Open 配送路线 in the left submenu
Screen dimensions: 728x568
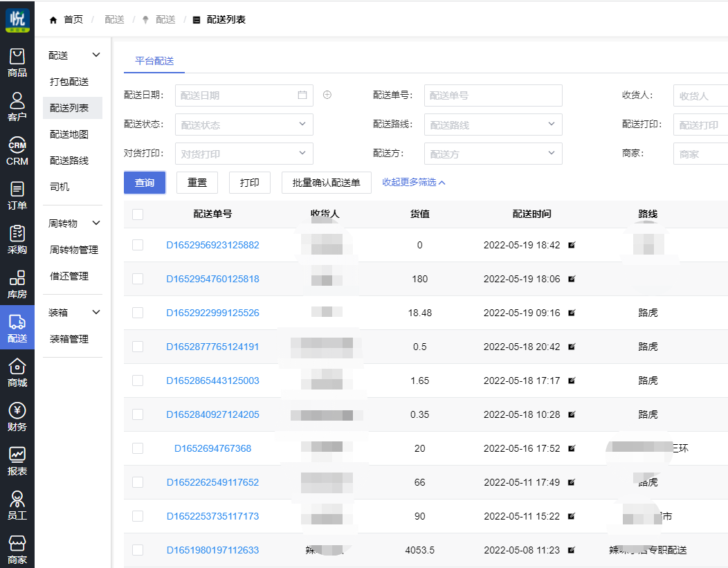click(69, 161)
